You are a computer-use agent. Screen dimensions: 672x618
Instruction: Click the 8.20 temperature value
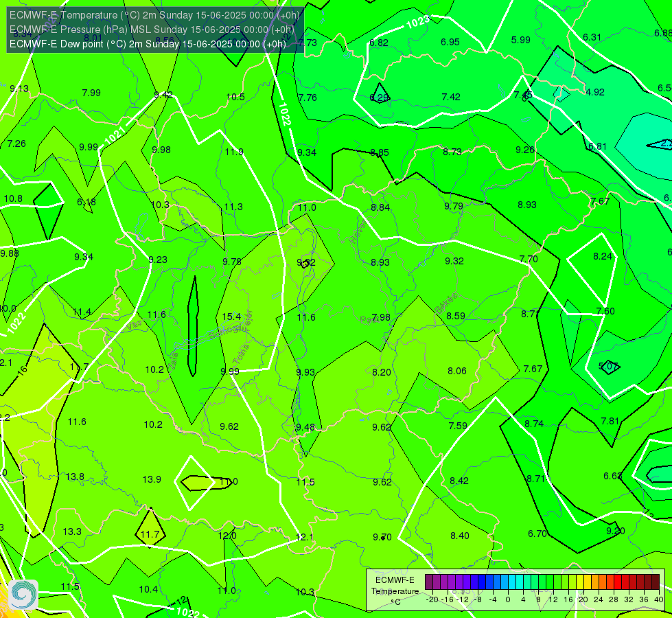(x=382, y=372)
